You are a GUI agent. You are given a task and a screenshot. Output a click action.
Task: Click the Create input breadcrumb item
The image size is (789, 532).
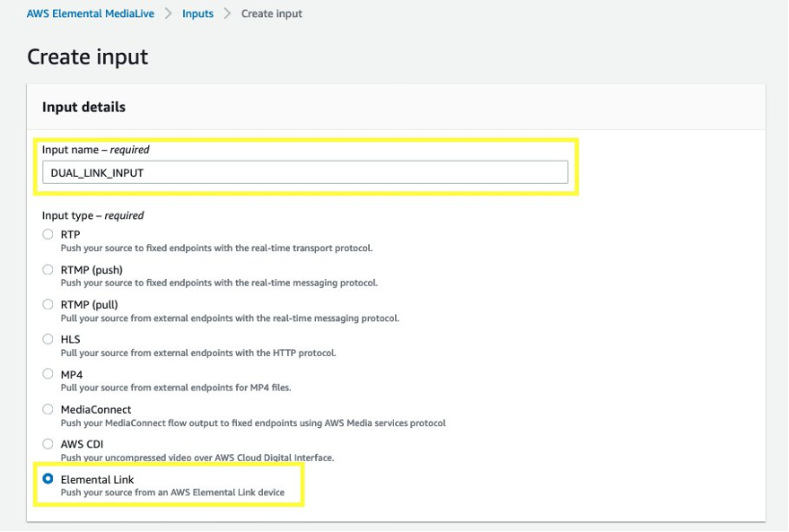coord(268,13)
